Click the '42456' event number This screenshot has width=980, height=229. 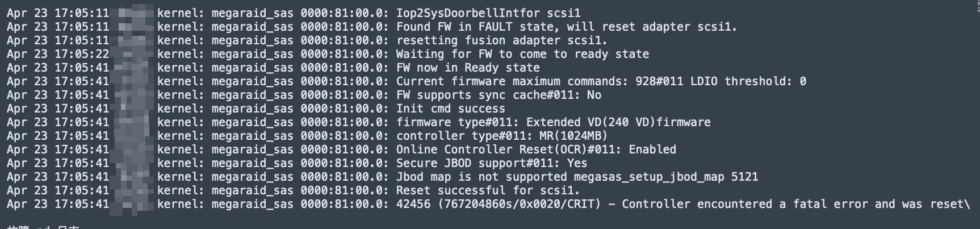(x=413, y=204)
